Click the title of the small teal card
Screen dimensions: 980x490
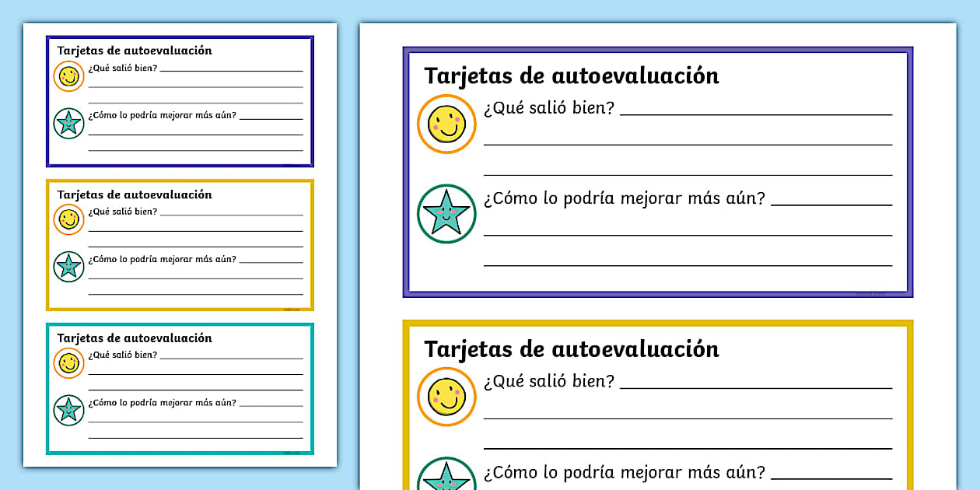(x=134, y=338)
